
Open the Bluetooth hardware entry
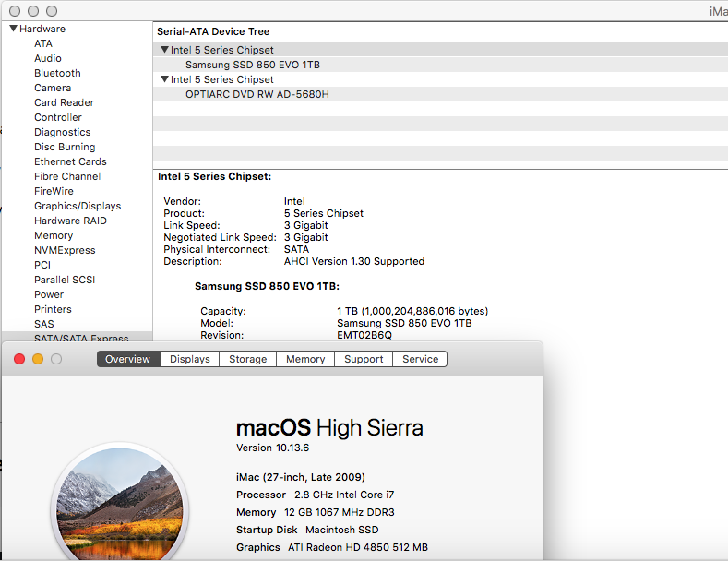[x=57, y=73]
